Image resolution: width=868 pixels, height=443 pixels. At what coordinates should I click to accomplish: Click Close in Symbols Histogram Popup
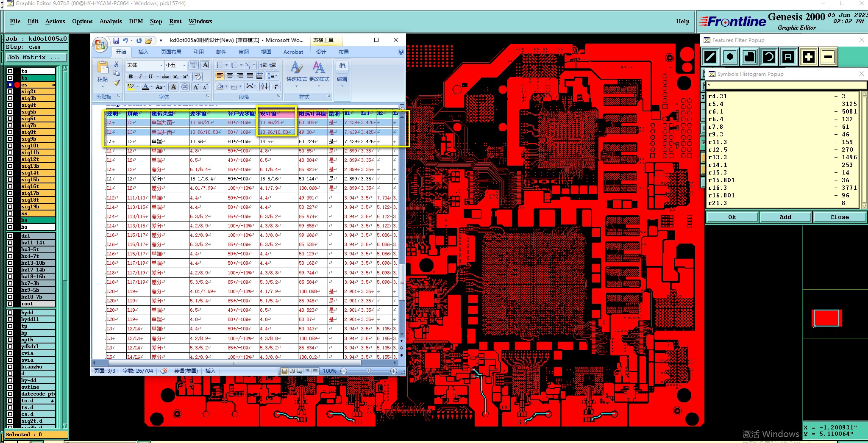839,217
